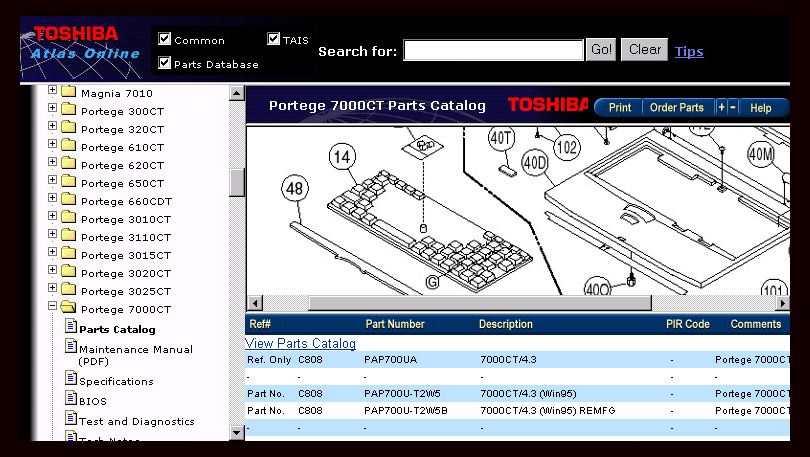Click the Print button
This screenshot has width=810, height=457.
pyautogui.click(x=619, y=107)
